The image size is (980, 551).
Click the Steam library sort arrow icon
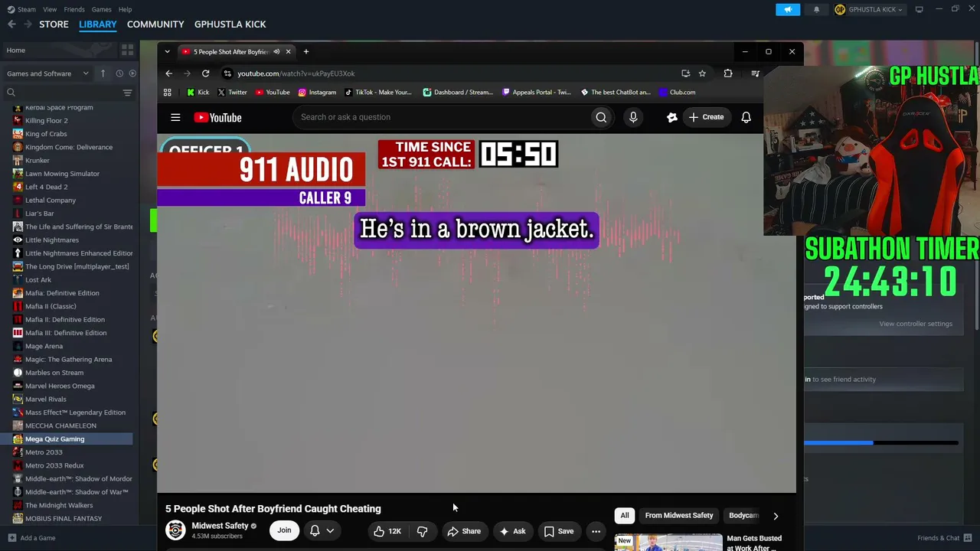tap(103, 73)
